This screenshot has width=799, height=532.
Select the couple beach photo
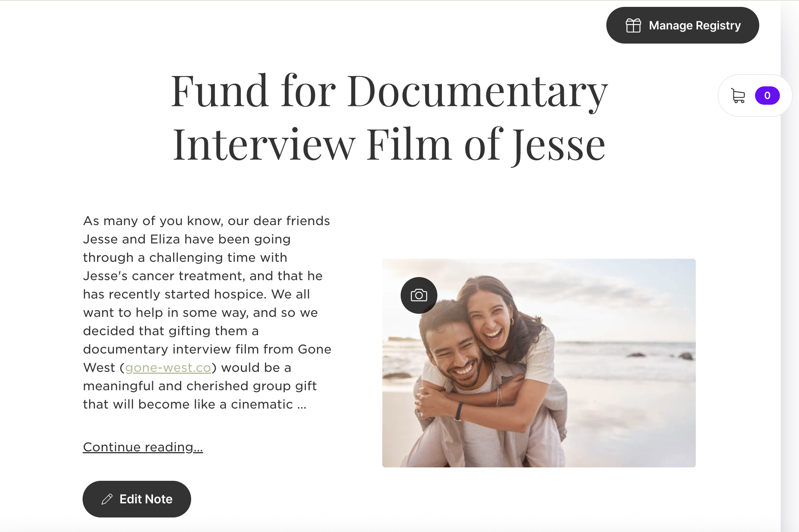[x=539, y=363]
